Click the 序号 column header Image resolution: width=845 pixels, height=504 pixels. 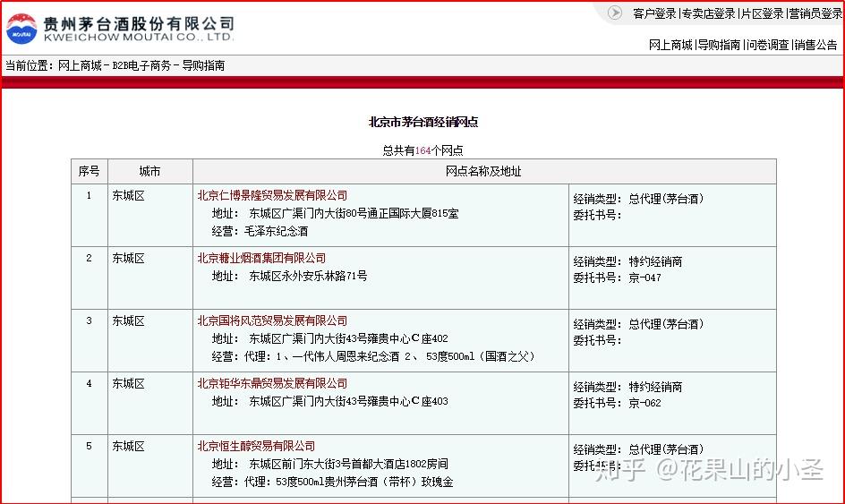point(89,171)
